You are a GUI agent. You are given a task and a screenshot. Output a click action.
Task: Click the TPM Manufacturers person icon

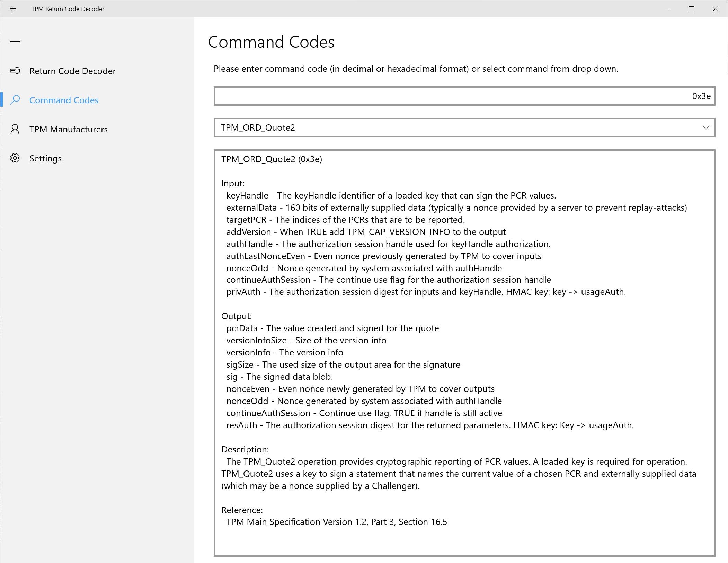point(15,129)
